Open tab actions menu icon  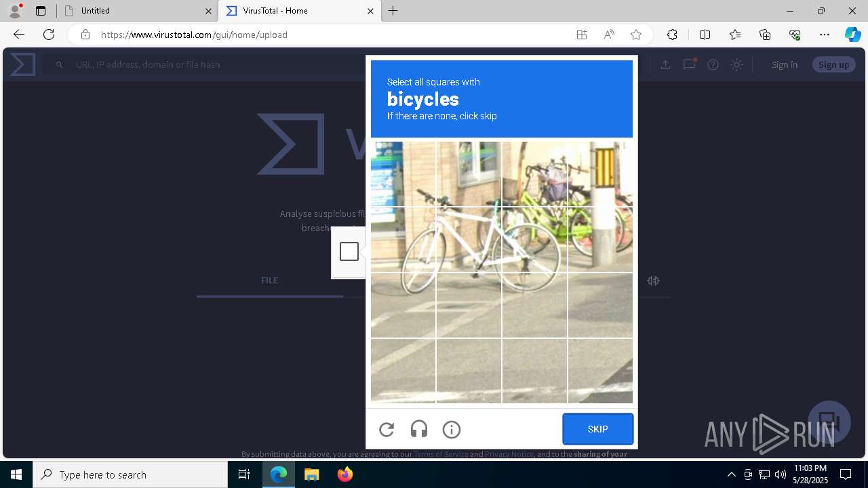pyautogui.click(x=41, y=11)
